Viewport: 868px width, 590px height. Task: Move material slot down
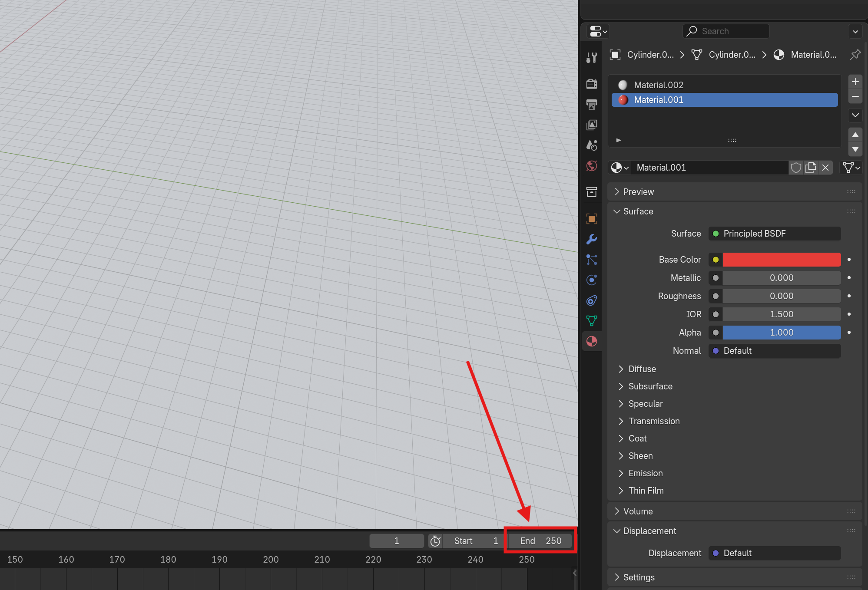855,149
